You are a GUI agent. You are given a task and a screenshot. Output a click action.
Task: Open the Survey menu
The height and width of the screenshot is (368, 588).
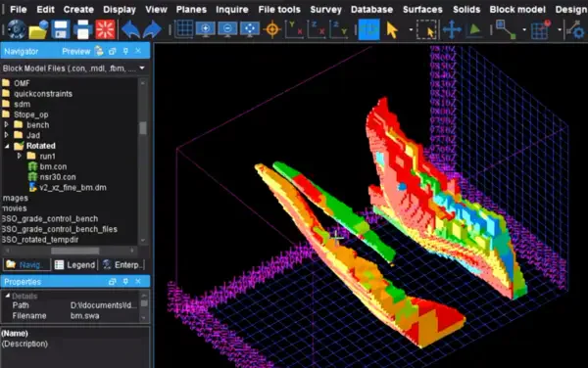[x=326, y=10]
